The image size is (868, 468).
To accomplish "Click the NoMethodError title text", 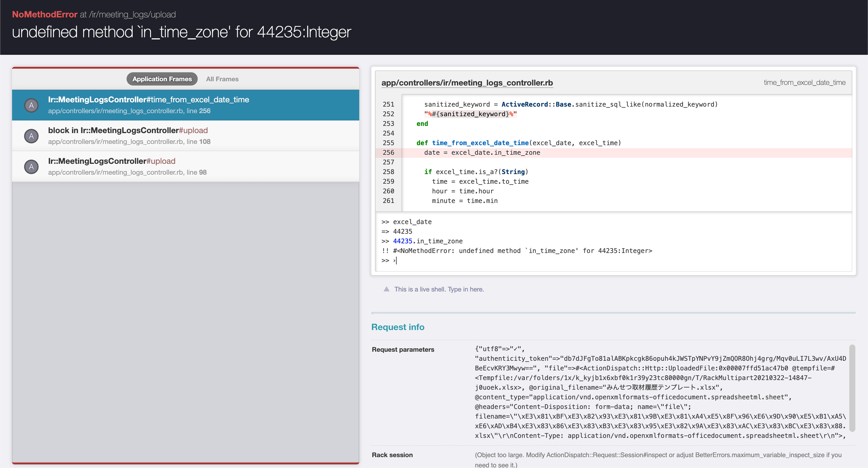I will (45, 14).
